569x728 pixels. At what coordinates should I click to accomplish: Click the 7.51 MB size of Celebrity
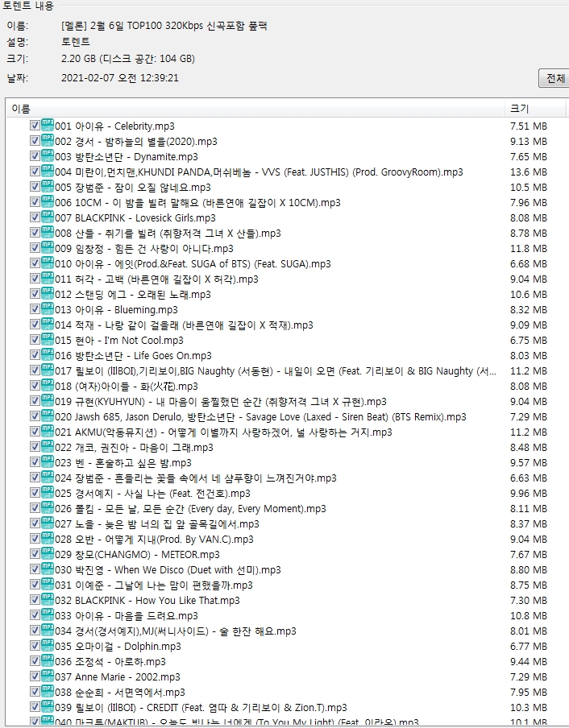(529, 126)
